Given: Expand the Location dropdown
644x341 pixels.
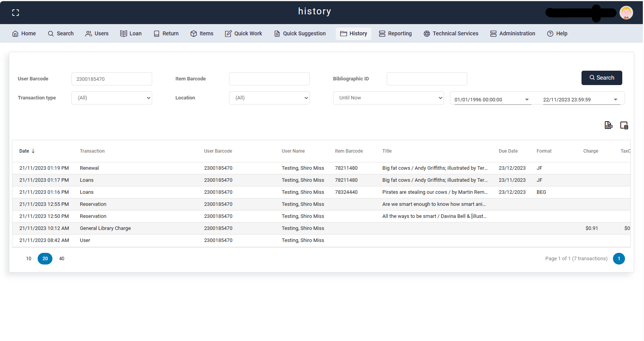Looking at the screenshot, I should click(x=269, y=98).
